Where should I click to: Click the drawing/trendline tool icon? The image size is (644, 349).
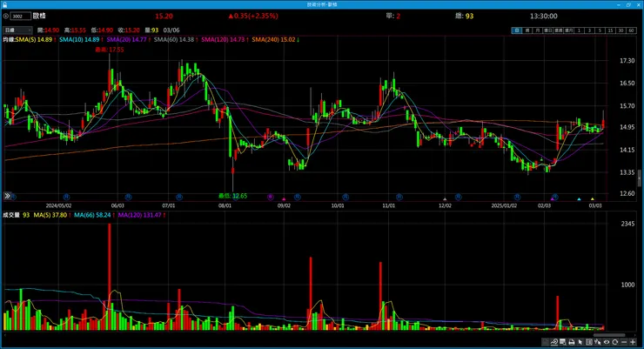pos(554,342)
